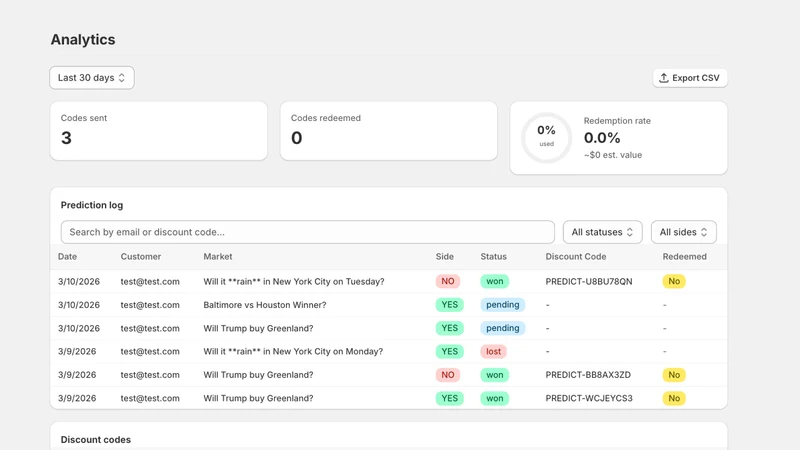Click the No redeemed badge for PREDICT-BB8AX3ZD
The image size is (800, 450).
point(674,375)
